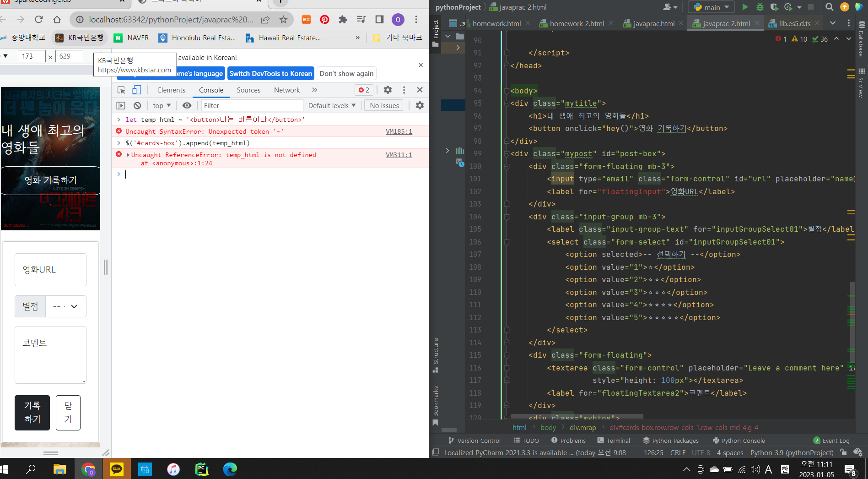This screenshot has height=479, width=868.
Task: Switch to the Console tab
Action: pyautogui.click(x=211, y=90)
